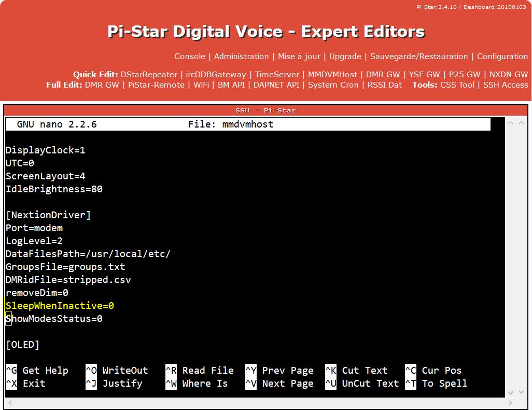Click the ShowModesStatus=0 line

pos(54,319)
